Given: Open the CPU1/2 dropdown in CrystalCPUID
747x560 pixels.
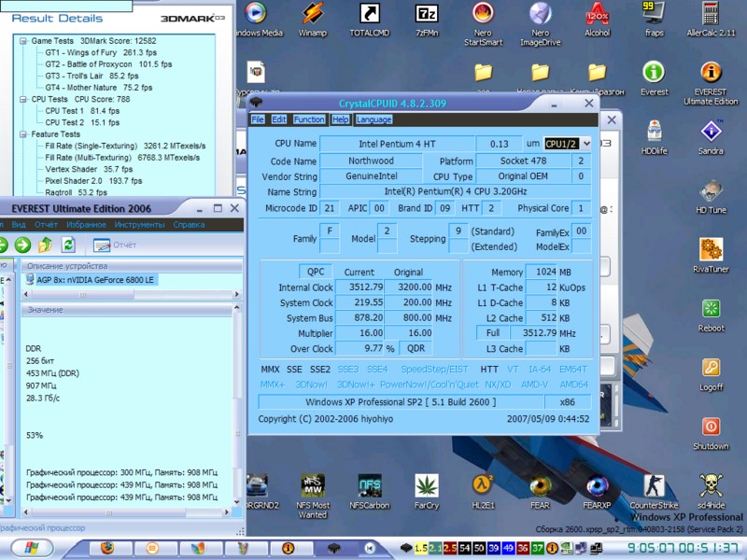Looking at the screenshot, I should pos(586,144).
